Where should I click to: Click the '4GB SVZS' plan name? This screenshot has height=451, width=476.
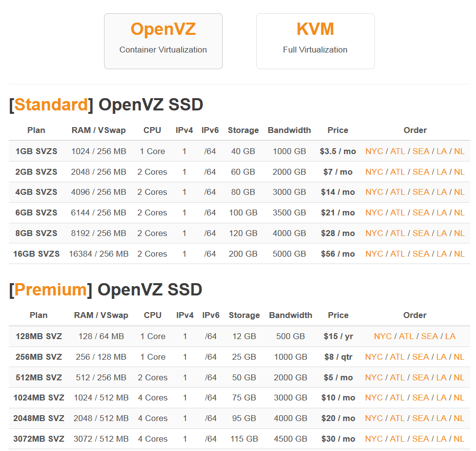point(36,192)
